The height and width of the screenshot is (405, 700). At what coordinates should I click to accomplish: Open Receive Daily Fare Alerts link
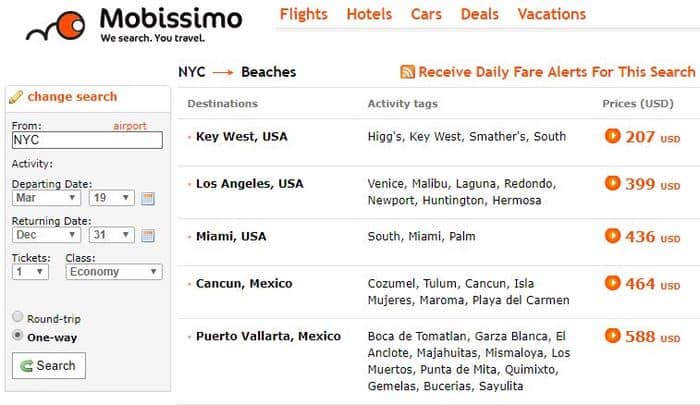[x=557, y=72]
